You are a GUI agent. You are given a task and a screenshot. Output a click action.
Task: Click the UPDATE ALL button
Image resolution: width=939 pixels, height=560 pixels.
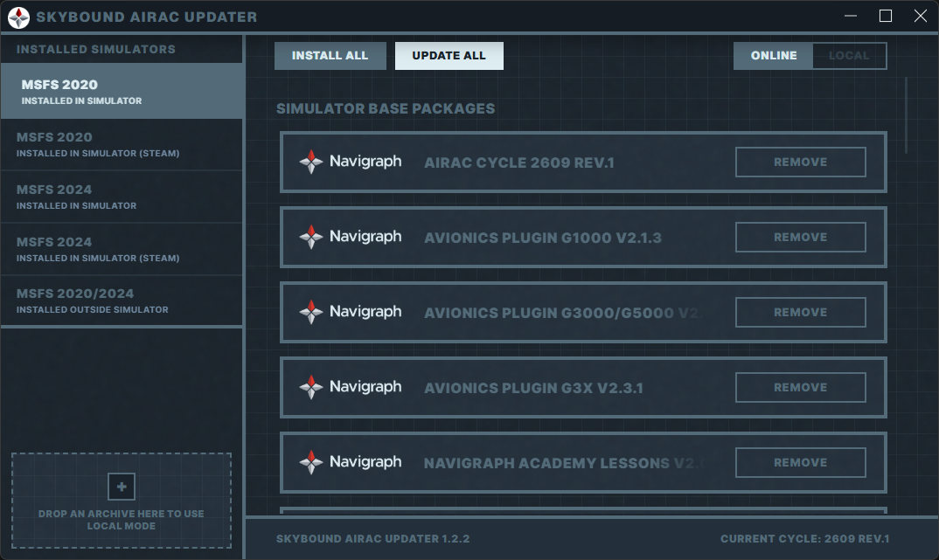[x=449, y=56]
